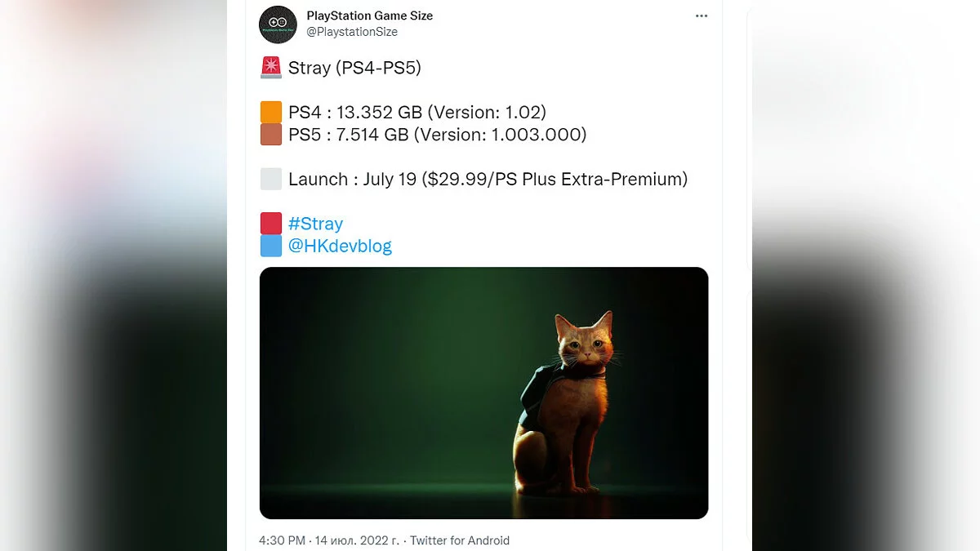Click the brown square beside the PS5 line

coord(271,135)
